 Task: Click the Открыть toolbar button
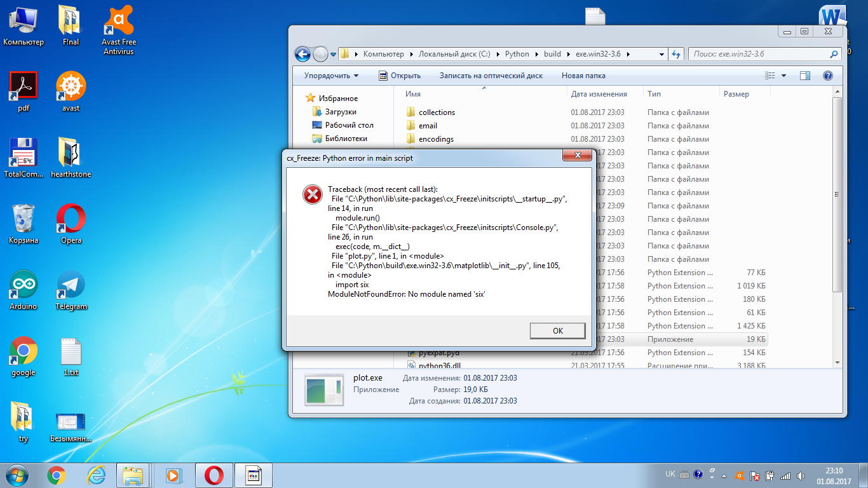[x=400, y=76]
